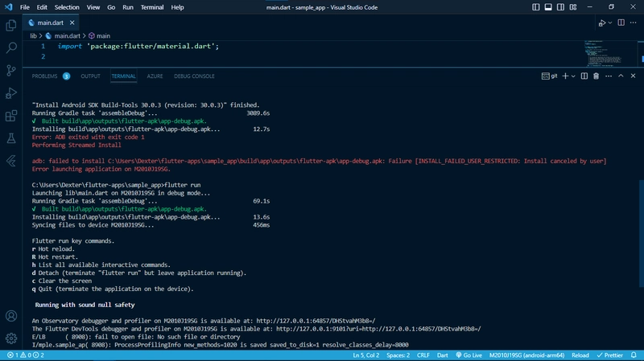
Task: Click Ln 5, Col 2 status item
Action: pos(366,355)
